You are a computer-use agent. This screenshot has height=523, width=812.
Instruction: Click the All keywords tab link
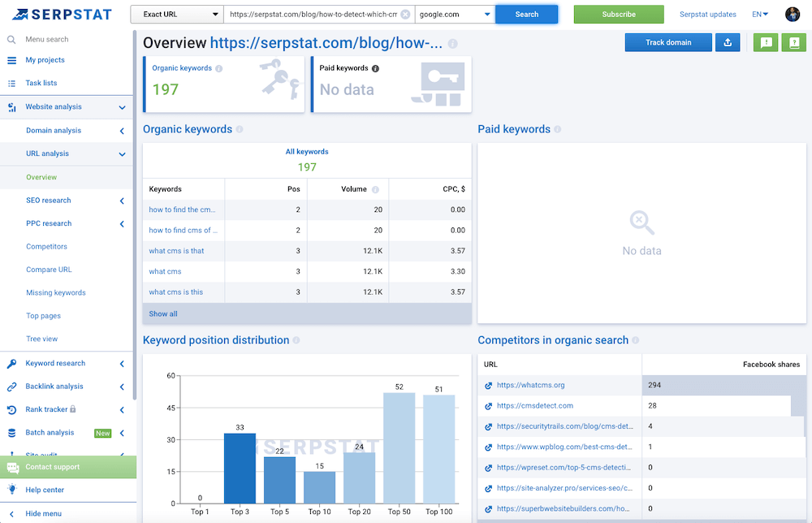(307, 152)
